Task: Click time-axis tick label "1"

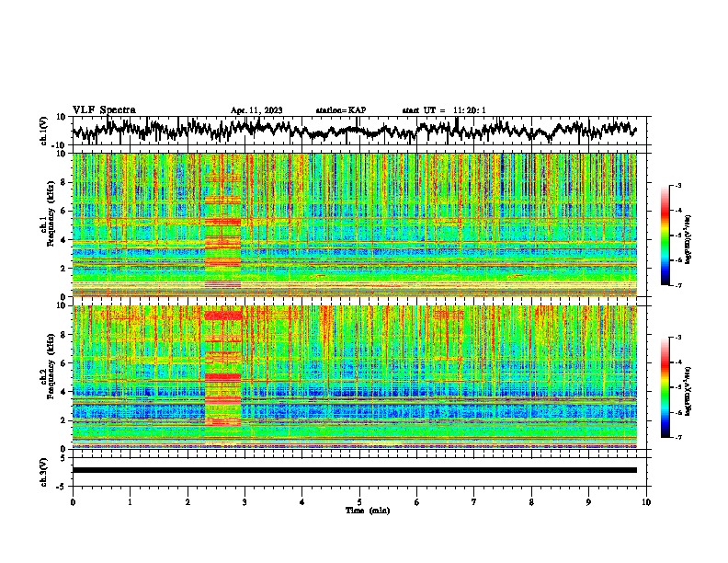Action: 130,502
